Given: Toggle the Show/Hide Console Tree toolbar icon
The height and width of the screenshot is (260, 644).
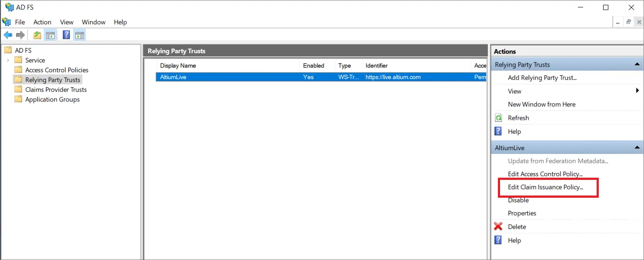Looking at the screenshot, I should pos(50,35).
